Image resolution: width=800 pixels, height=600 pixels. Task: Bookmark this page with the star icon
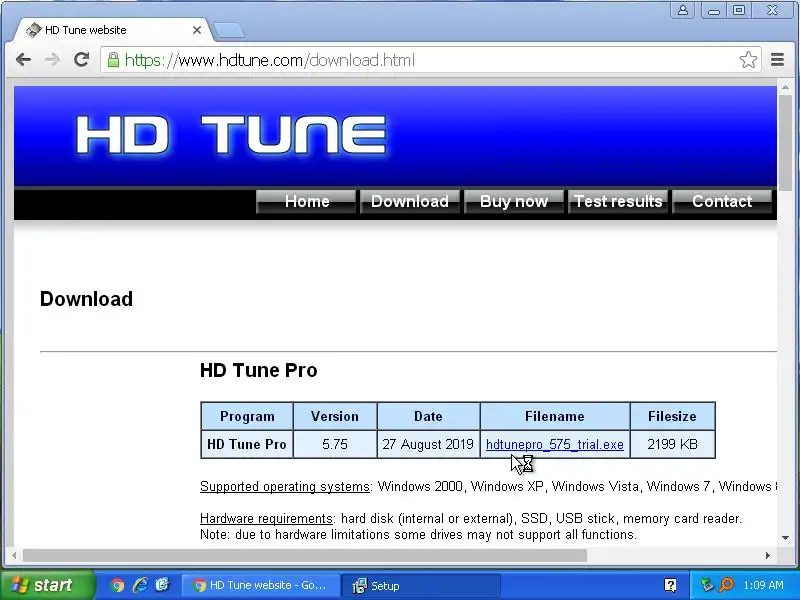tap(748, 60)
